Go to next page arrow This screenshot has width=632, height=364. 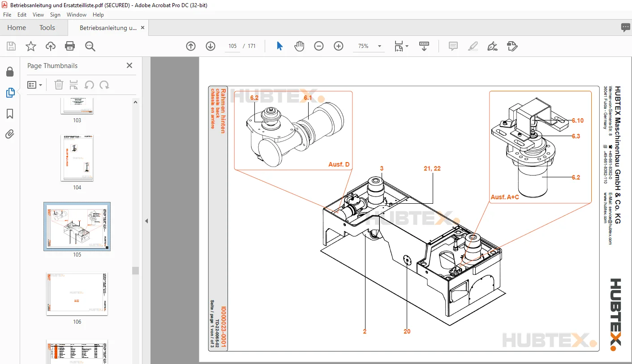pyautogui.click(x=211, y=46)
